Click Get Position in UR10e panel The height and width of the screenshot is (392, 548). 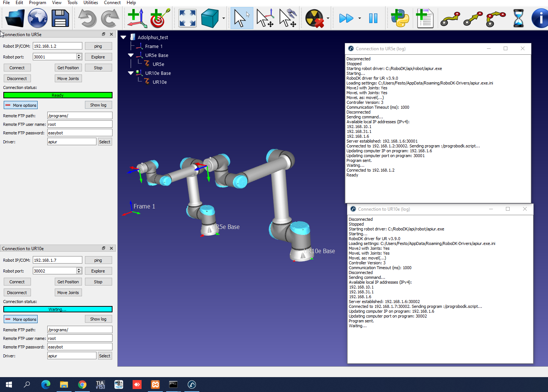pos(68,282)
